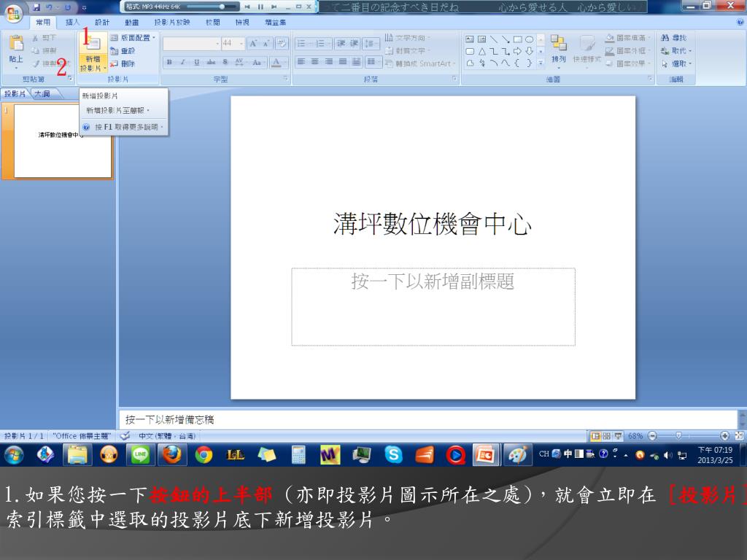The height and width of the screenshot is (560, 747).
Task: Select the ellipse shape in shapes gallery
Action: pos(530,39)
